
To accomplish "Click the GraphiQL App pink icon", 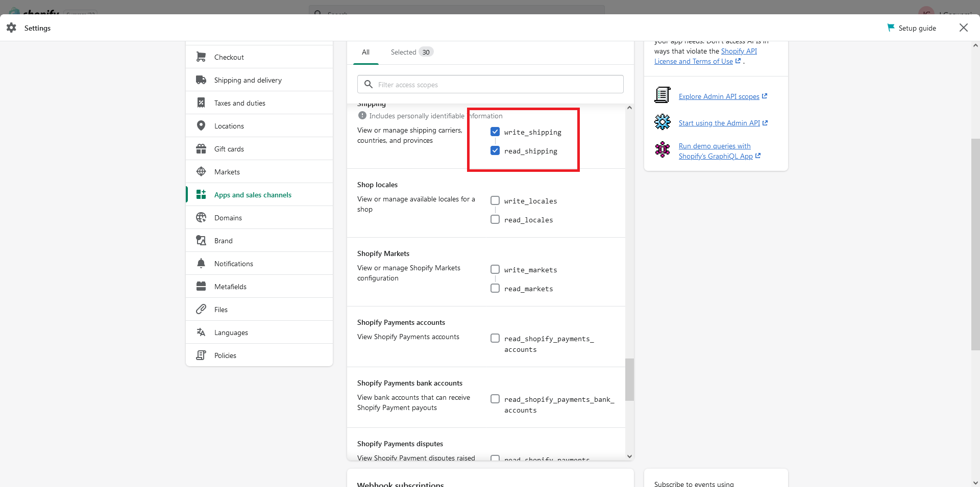I will coord(663,149).
